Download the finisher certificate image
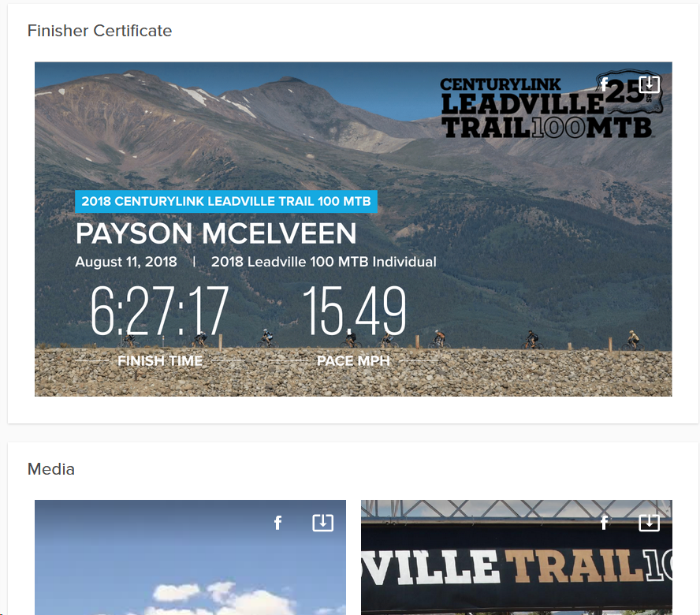 [x=649, y=84]
